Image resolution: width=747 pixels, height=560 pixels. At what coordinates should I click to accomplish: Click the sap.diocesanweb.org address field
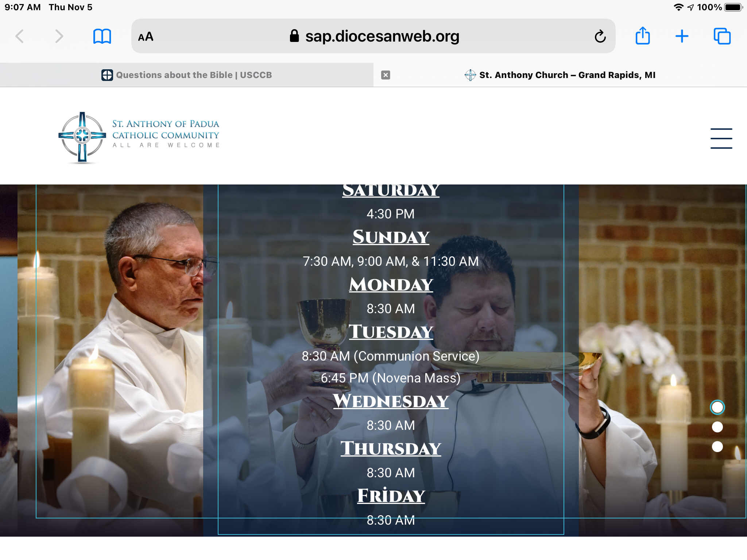point(382,36)
